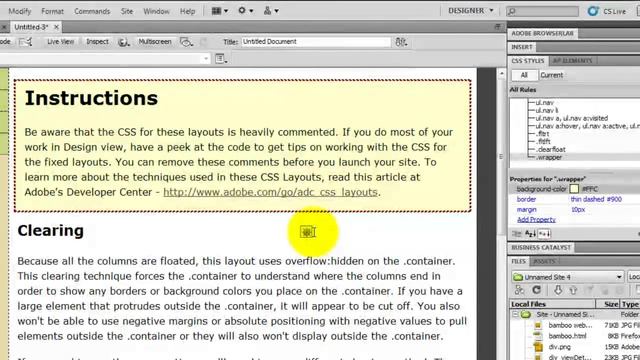Screen dimensions: 640x360
Task: Click the div.png file icon
Action: point(538,347)
